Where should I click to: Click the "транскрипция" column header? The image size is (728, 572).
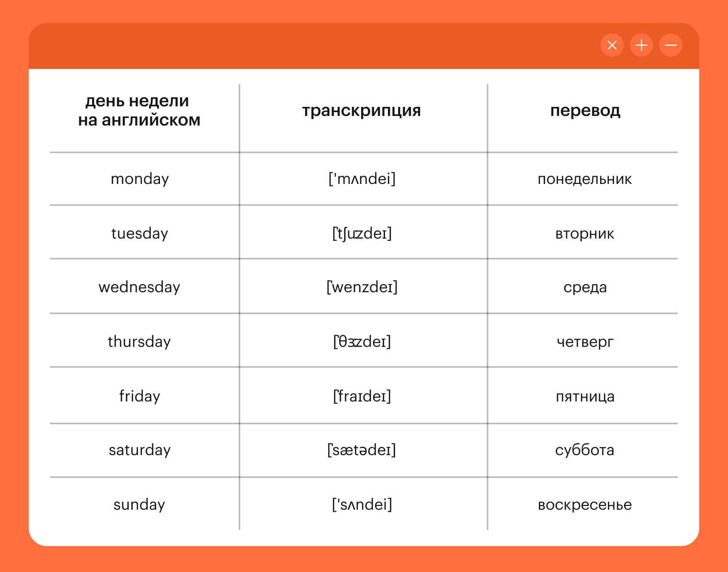(362, 111)
